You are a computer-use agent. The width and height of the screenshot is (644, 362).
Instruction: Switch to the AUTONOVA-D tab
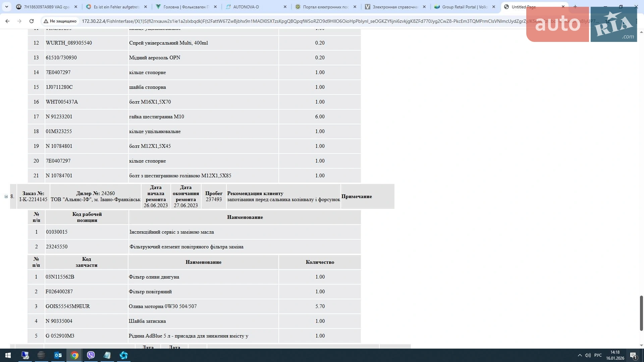[255, 7]
